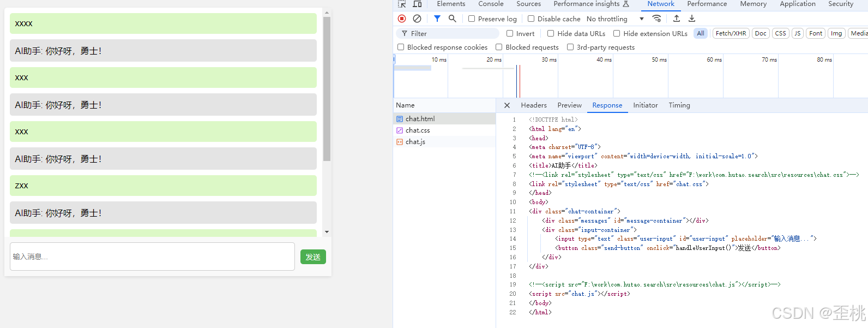Check Blocked response cookies

pyautogui.click(x=401, y=47)
